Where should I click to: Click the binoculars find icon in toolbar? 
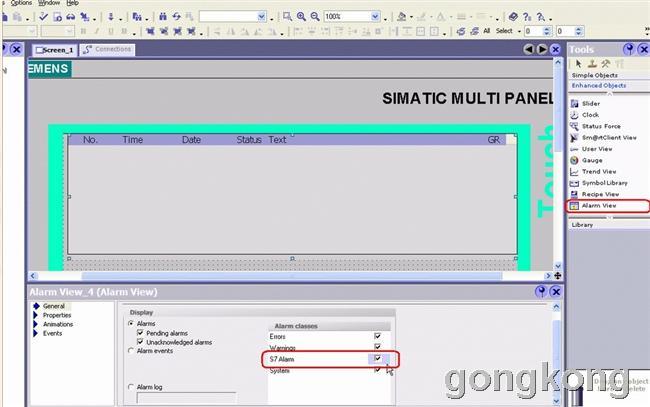click(x=163, y=17)
